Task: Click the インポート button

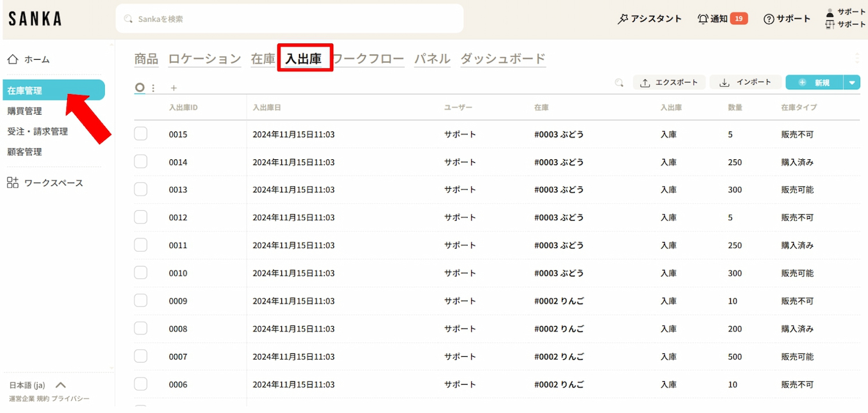Action: coord(746,83)
